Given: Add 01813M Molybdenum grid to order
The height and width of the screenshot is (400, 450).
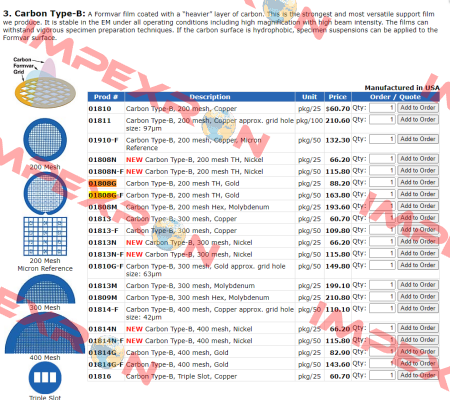Looking at the screenshot, I should (418, 285).
